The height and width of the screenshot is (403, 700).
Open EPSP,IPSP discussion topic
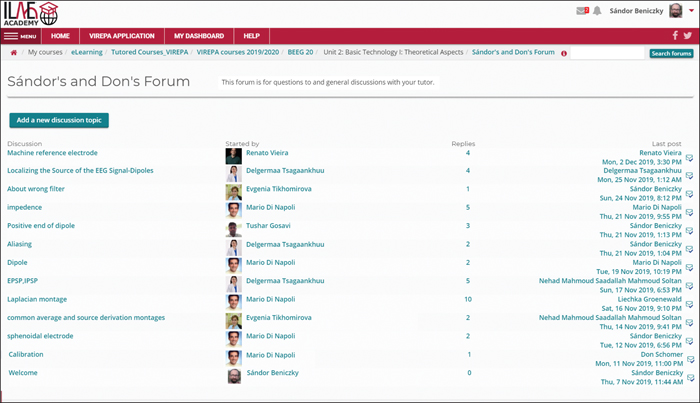(22, 281)
